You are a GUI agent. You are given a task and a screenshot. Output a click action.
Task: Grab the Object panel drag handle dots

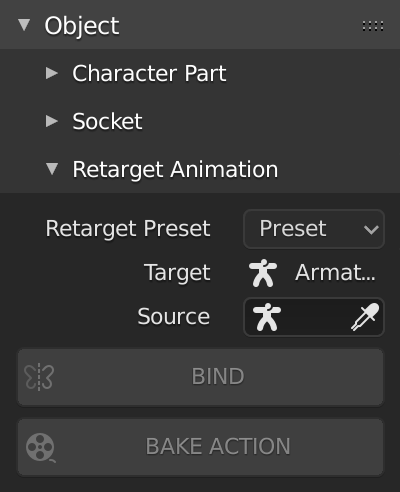373,26
